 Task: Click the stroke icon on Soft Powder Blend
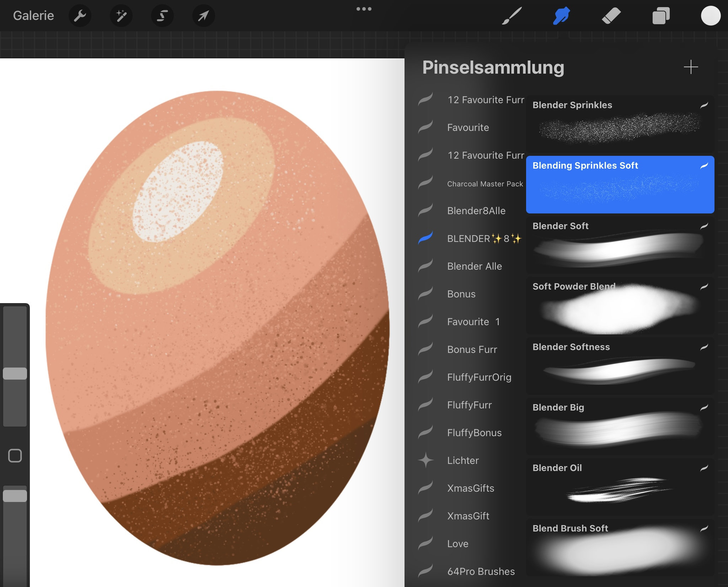pos(704,286)
